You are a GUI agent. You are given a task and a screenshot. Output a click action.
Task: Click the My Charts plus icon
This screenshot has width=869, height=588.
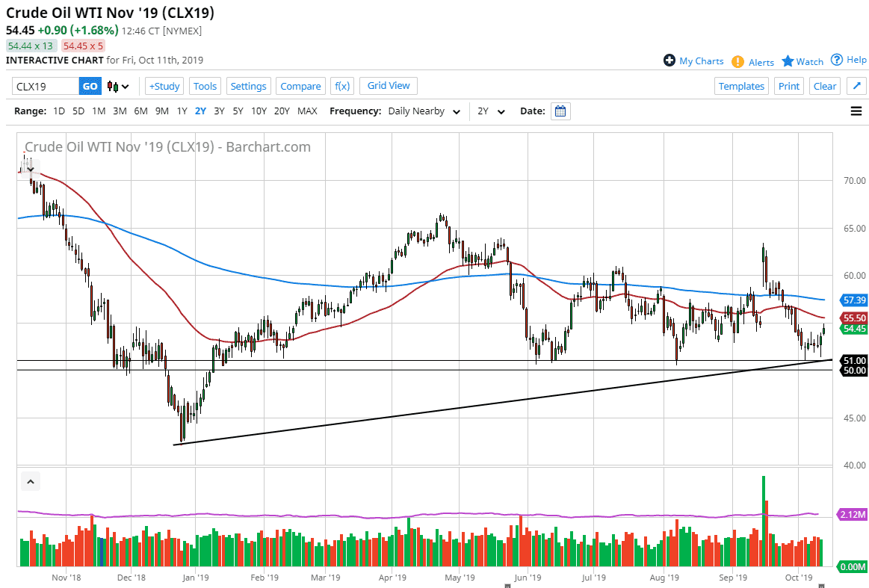pos(669,61)
